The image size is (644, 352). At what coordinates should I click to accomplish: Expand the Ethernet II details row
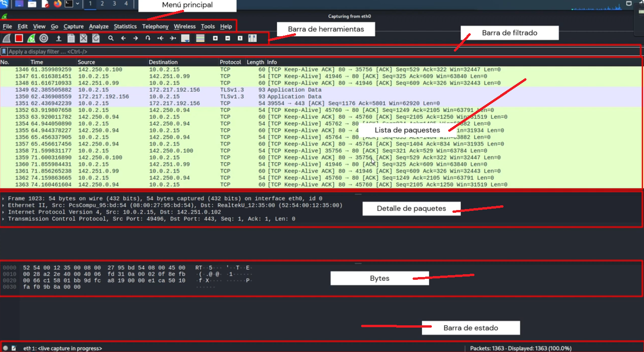[3, 205]
